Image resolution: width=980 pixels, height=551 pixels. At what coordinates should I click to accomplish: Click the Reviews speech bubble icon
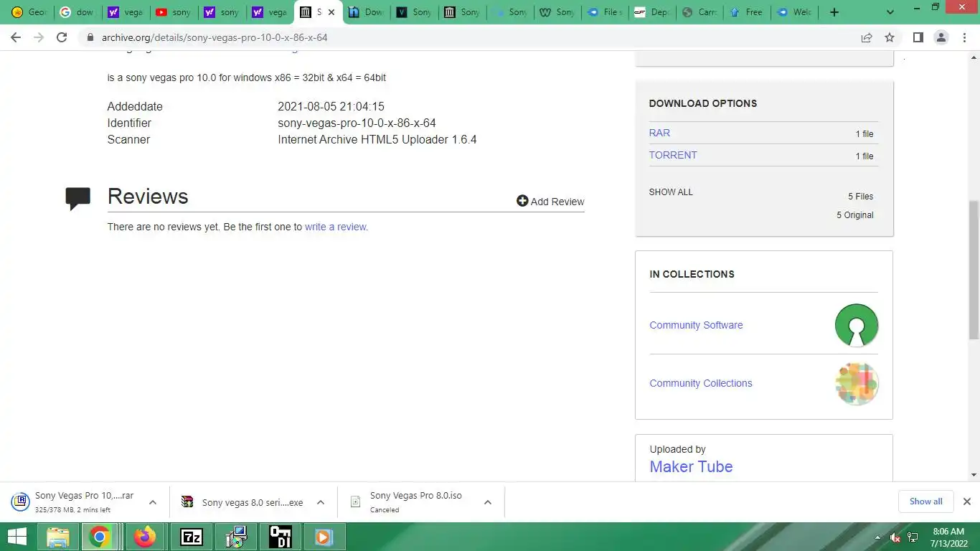(x=77, y=198)
